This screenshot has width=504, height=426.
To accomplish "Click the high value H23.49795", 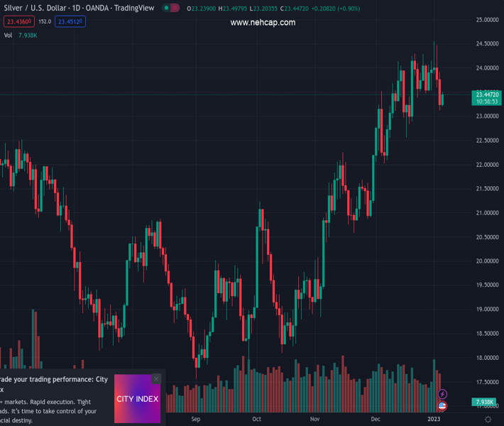I will coord(233,9).
